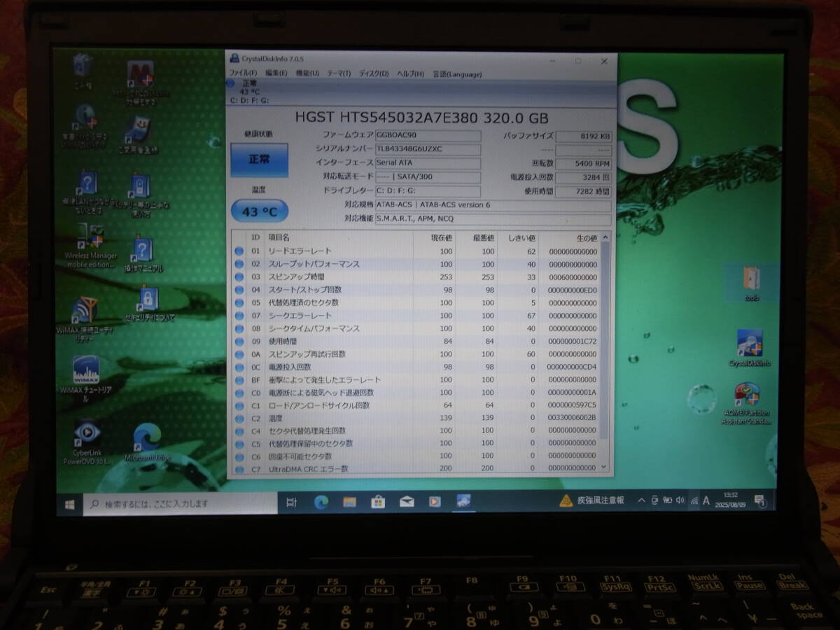Open the Action Center notifications icon
The height and width of the screenshot is (630, 840).
click(759, 500)
